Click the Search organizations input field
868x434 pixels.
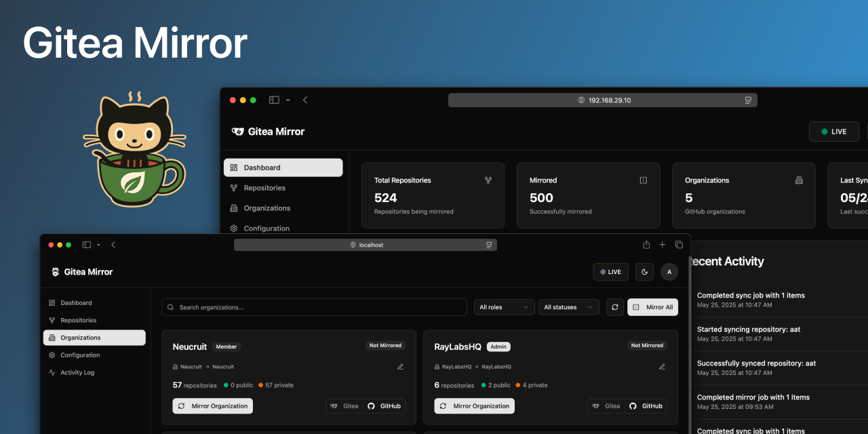[314, 307]
